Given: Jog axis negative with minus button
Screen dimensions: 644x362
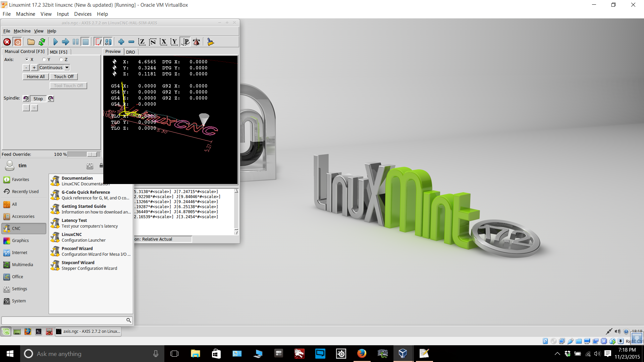Looking at the screenshot, I should [x=26, y=68].
